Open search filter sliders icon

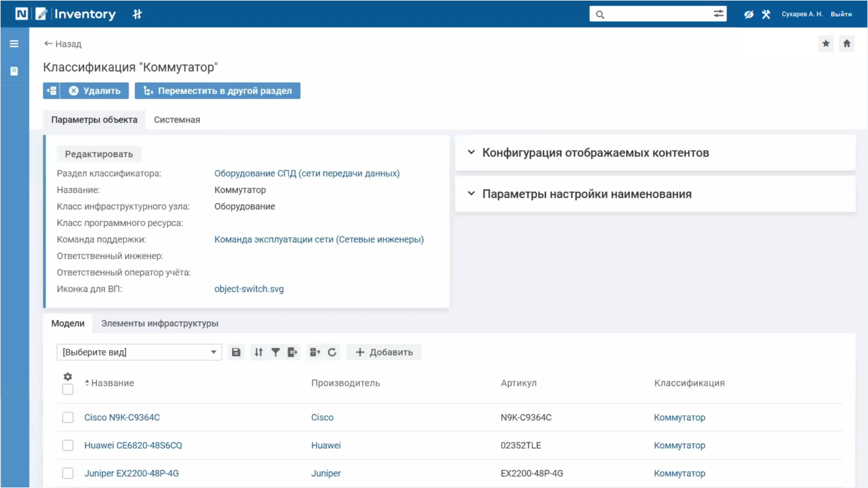[x=719, y=14]
